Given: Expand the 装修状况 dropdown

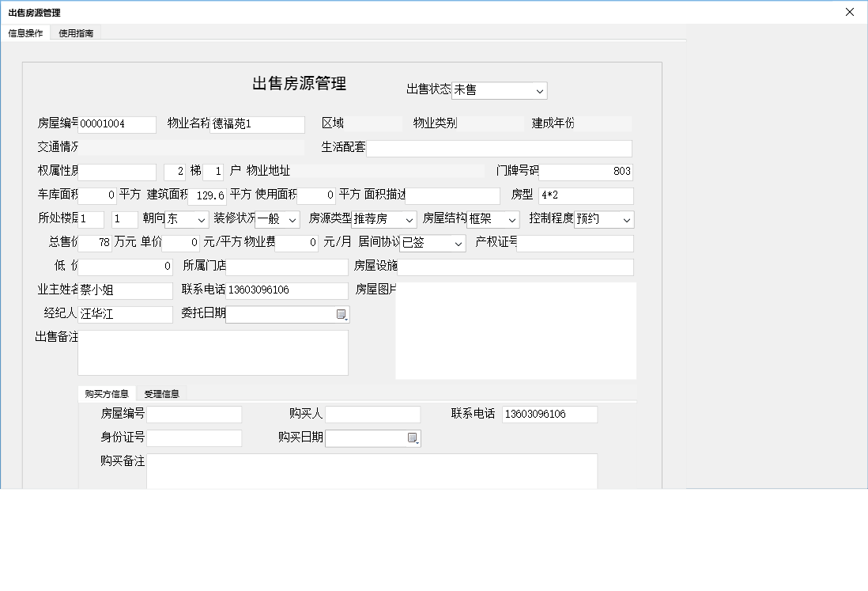Looking at the screenshot, I should [292, 220].
